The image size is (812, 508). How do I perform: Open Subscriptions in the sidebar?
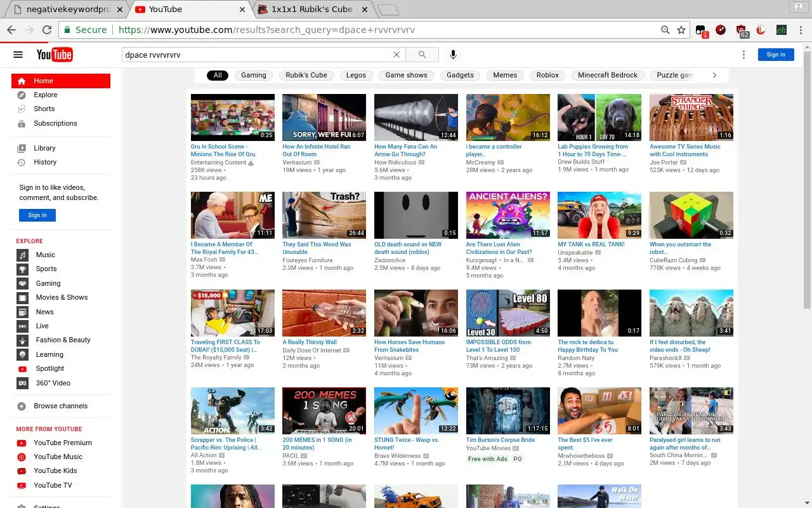pos(61,123)
